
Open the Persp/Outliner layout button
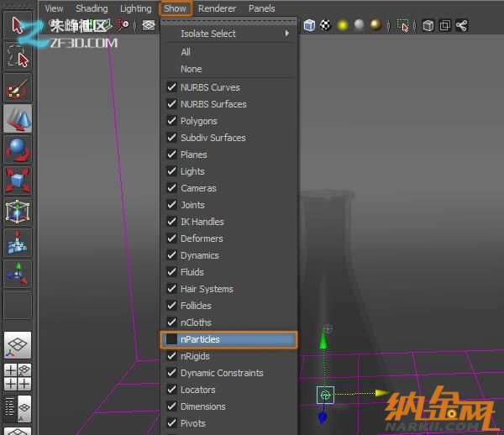coord(18,409)
